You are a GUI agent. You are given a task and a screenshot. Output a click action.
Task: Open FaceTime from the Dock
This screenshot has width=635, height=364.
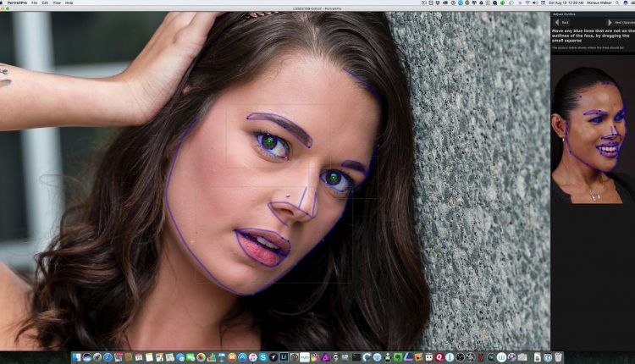coord(190,357)
